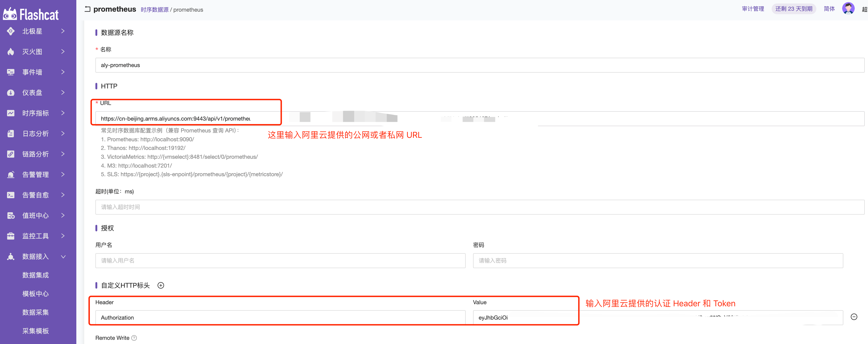Image resolution: width=868 pixels, height=344 pixels.
Task: Switch language via 简体 button
Action: 829,9
